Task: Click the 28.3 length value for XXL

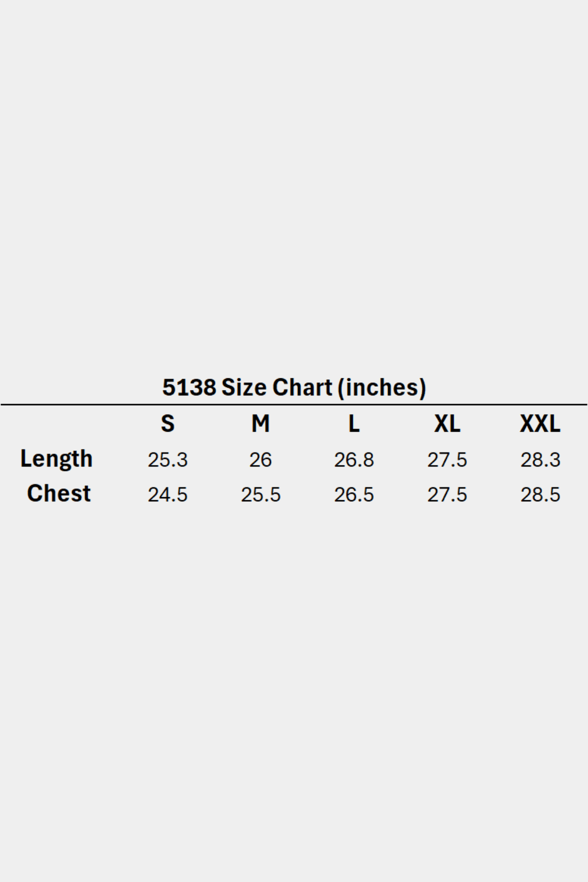Action: pyautogui.click(x=540, y=460)
